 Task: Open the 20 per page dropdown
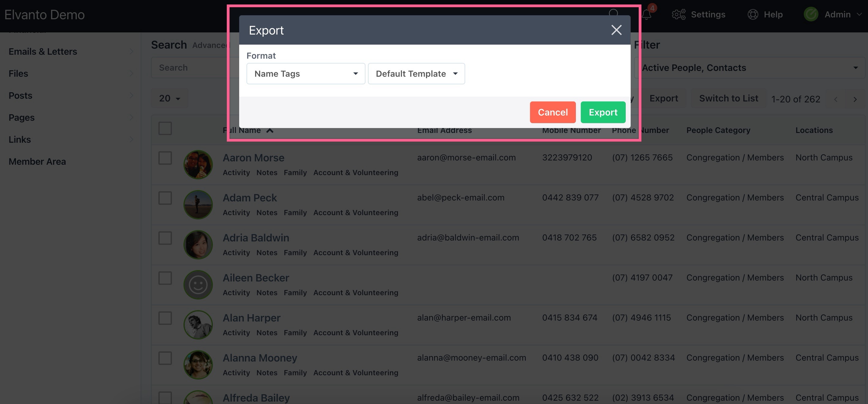coord(169,98)
